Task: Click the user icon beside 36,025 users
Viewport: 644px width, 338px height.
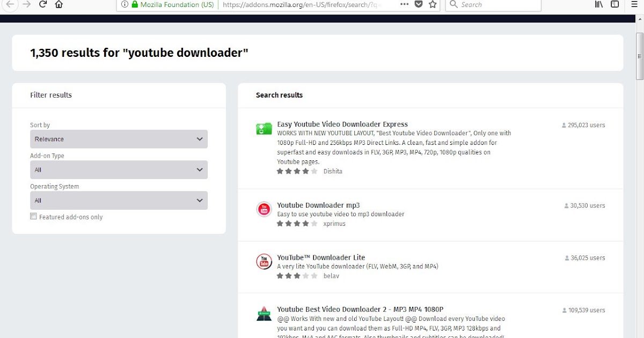Action: pos(567,258)
